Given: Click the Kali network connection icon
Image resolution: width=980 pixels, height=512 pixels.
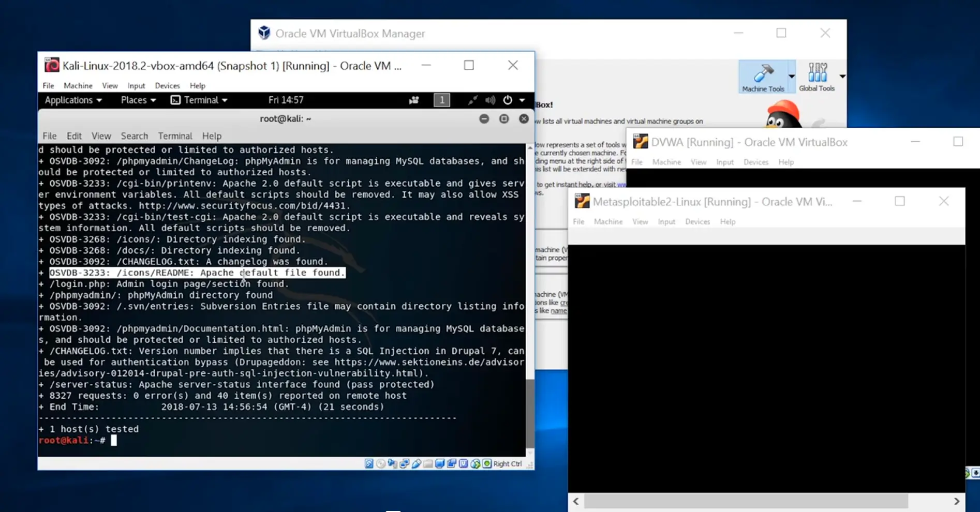Looking at the screenshot, I should [x=472, y=100].
